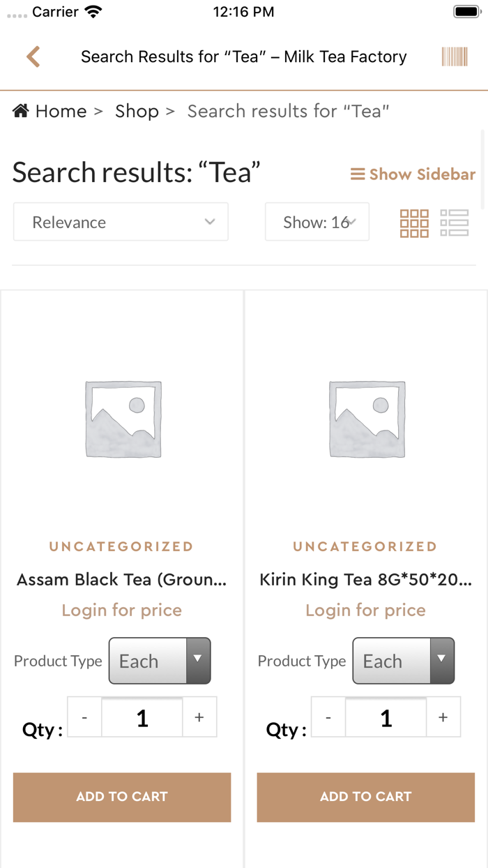Tap the Home house icon in breadcrumb
Screen dimensions: 488x868
[x=21, y=111]
